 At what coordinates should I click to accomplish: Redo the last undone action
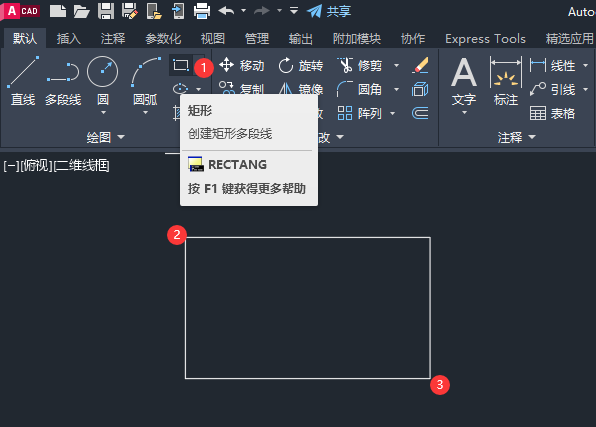[262, 11]
